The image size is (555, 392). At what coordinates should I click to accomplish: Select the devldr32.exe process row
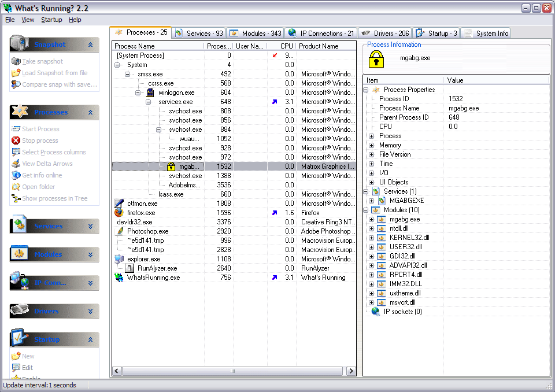234,222
